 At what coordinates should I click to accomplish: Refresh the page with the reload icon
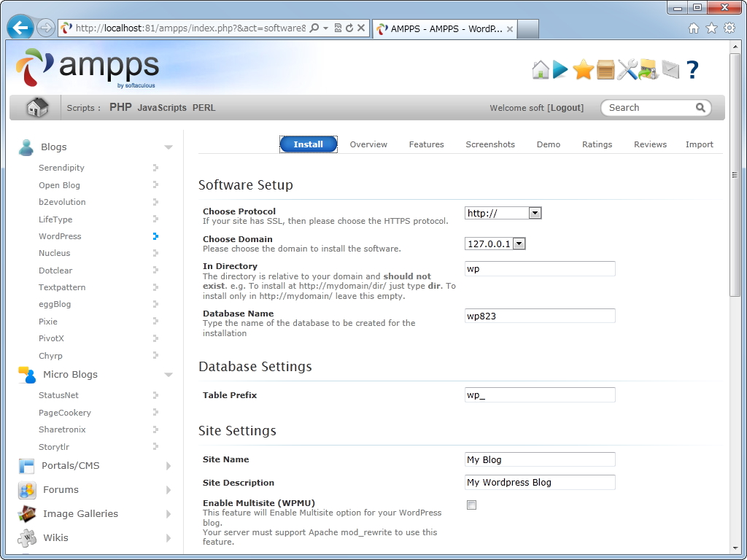click(349, 28)
